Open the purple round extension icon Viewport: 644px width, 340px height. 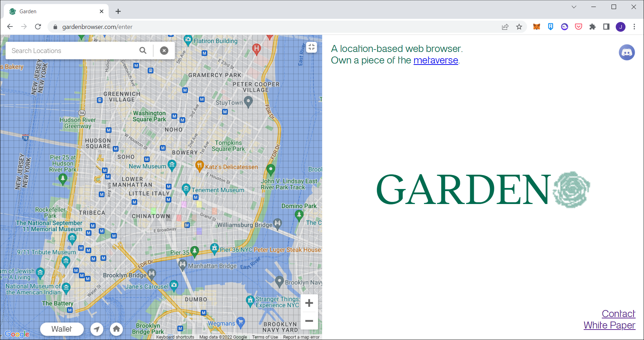pos(564,27)
